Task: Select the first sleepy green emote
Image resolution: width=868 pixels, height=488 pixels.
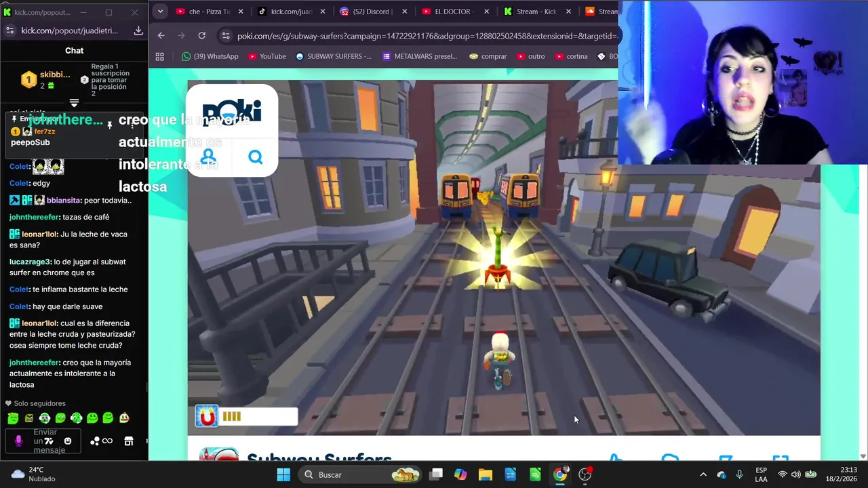Action: [x=13, y=418]
